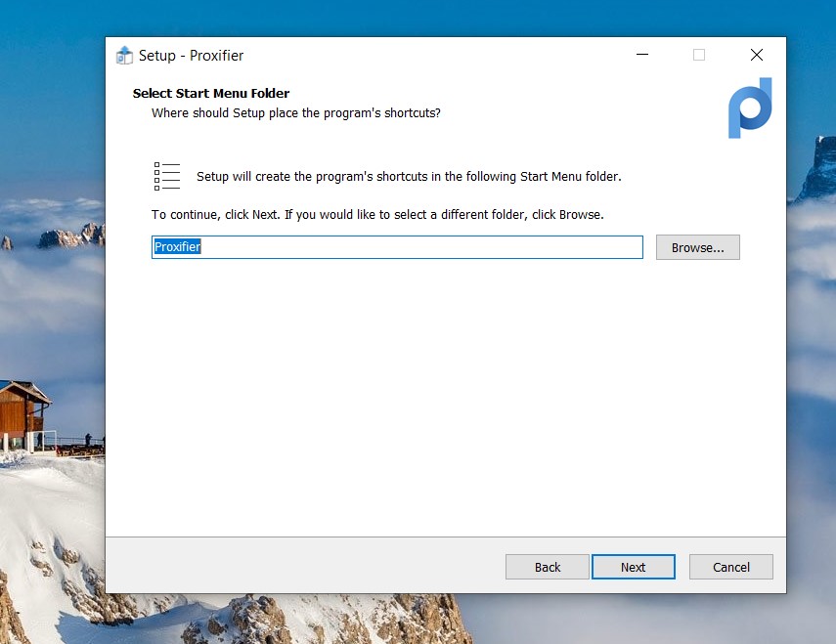Click the greyed-out maximize button
This screenshot has height=644, width=836.
point(699,56)
